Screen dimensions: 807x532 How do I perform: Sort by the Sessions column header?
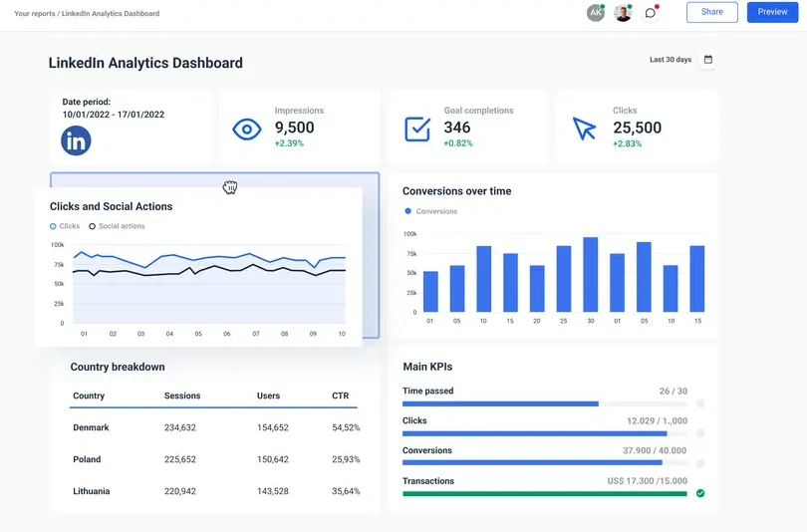tap(182, 396)
